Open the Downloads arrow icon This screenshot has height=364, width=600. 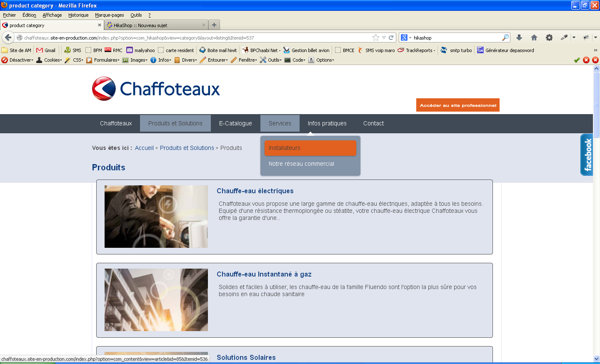pyautogui.click(x=519, y=37)
